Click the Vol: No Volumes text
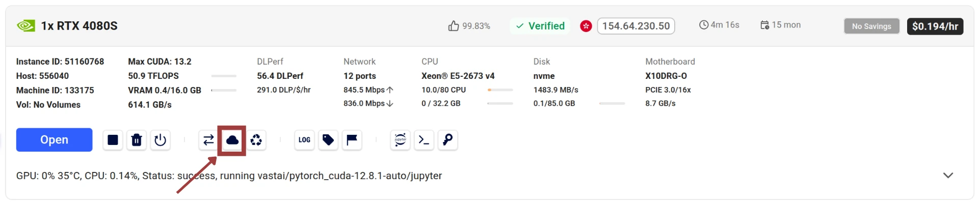The width and height of the screenshot is (980, 203). tap(48, 105)
